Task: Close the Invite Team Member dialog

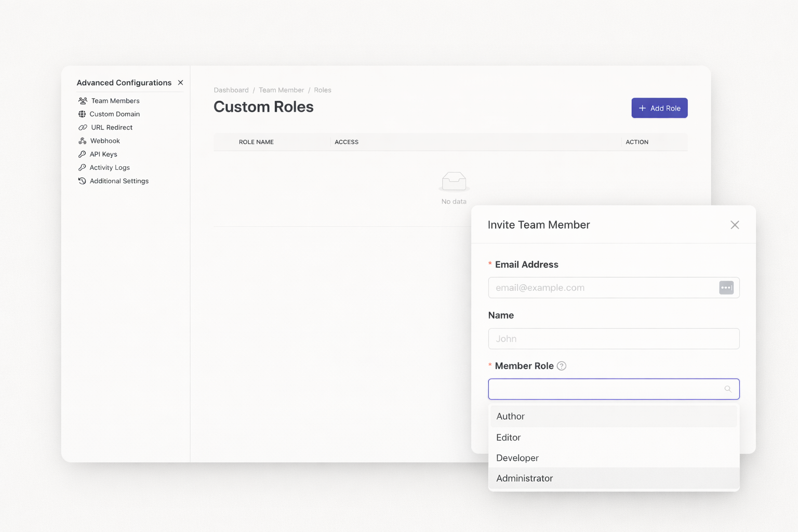Action: click(x=735, y=225)
